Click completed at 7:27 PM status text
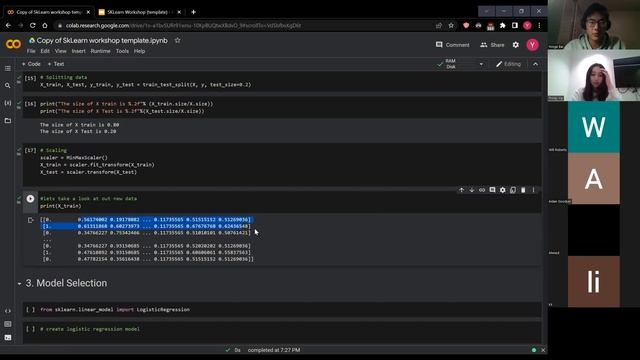Image resolution: width=640 pixels, height=360 pixels. 274,350
